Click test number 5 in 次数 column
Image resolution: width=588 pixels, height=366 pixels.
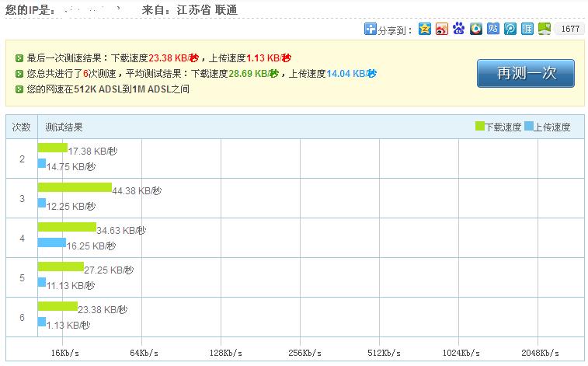point(22,278)
